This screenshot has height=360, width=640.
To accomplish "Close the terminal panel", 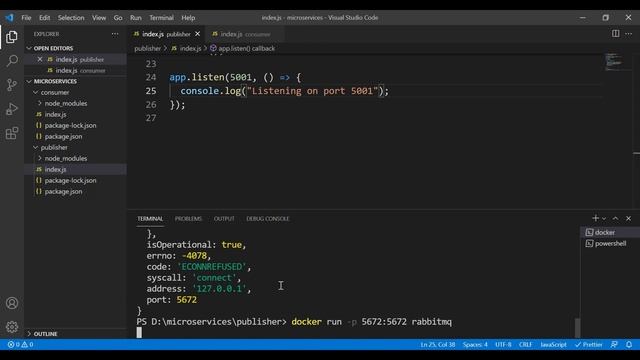I will click(629, 218).
